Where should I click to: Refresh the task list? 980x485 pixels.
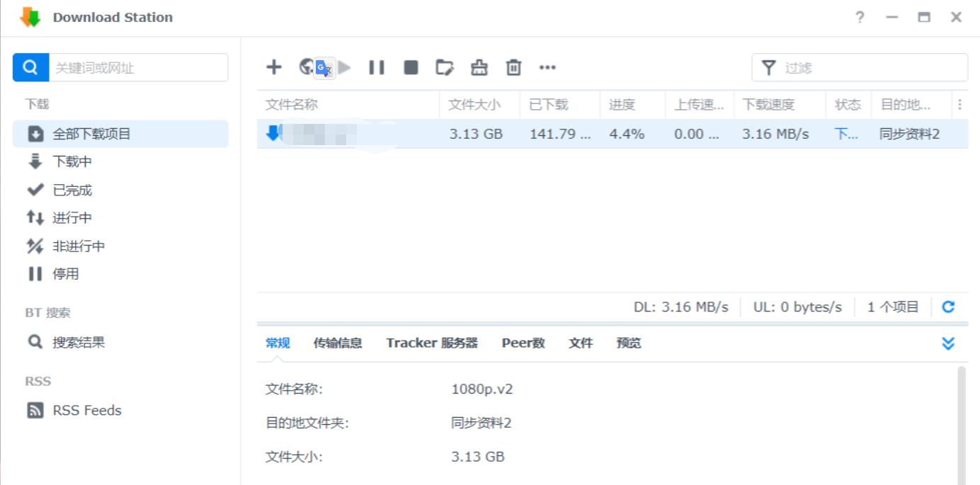tap(947, 307)
